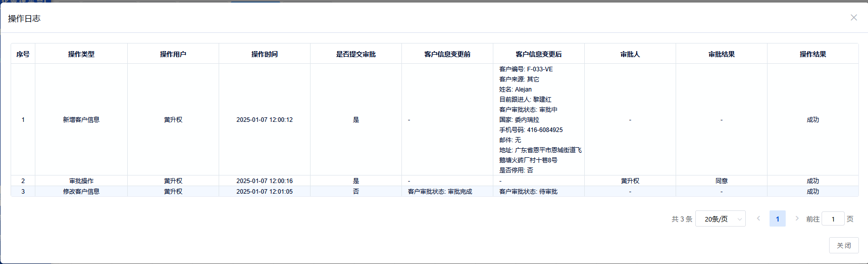Click 是否停用: 否 text
Image resolution: width=868 pixels, height=264 pixels.
click(516, 170)
